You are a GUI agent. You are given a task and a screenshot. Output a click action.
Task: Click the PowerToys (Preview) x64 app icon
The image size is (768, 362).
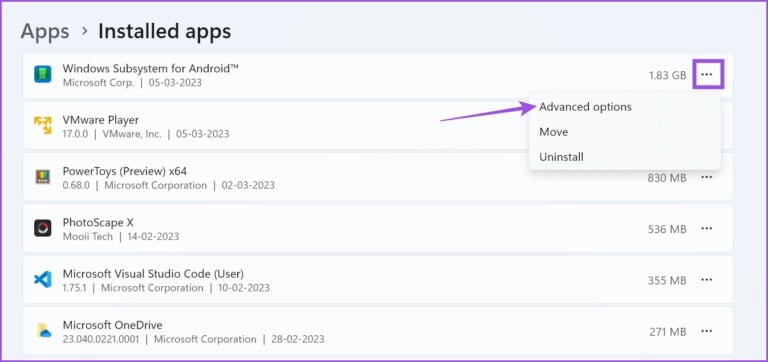pyautogui.click(x=43, y=177)
